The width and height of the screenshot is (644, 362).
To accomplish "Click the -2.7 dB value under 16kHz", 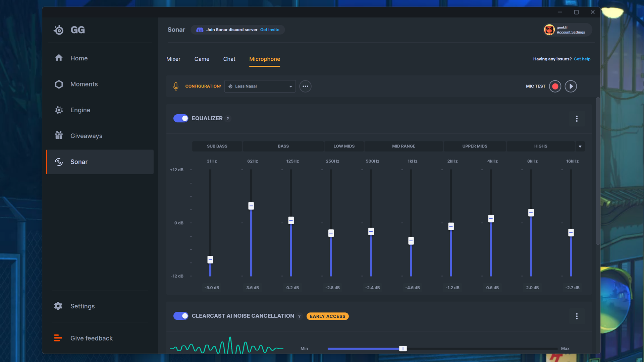I will click(572, 288).
